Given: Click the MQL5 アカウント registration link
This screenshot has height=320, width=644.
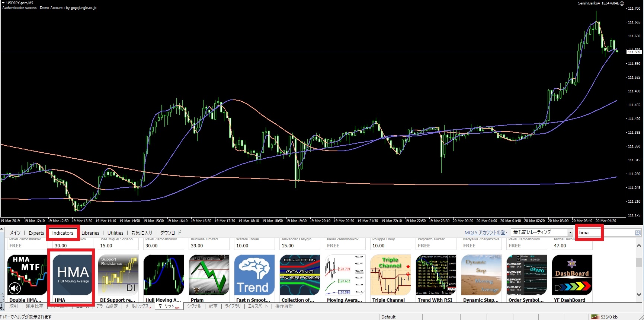Looking at the screenshot, I should [x=486, y=233].
